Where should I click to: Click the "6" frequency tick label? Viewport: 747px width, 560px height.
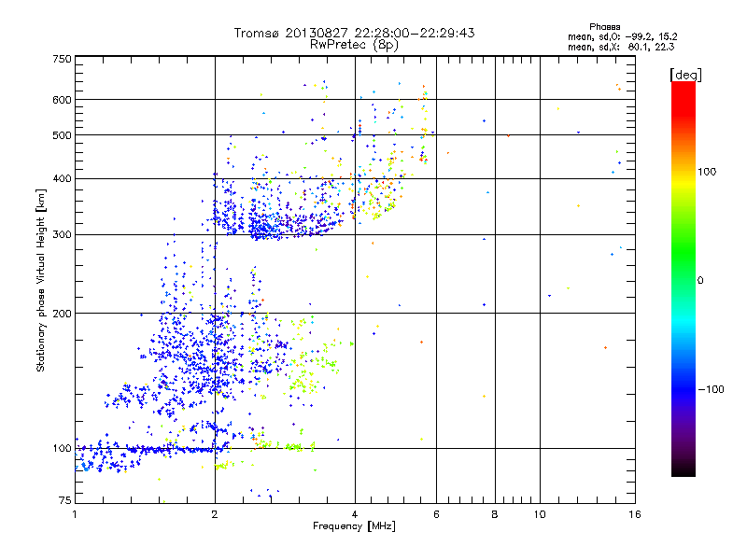pyautogui.click(x=436, y=514)
